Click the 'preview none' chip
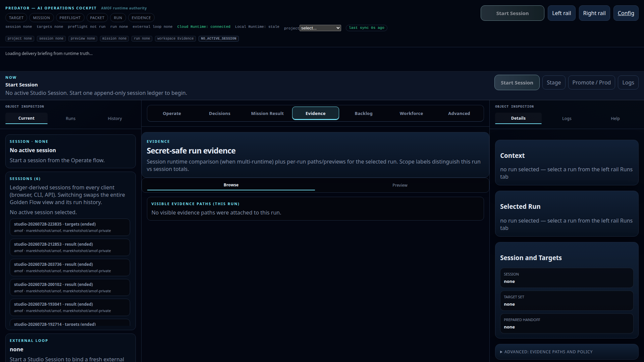This screenshot has height=362, width=644. (83, 39)
